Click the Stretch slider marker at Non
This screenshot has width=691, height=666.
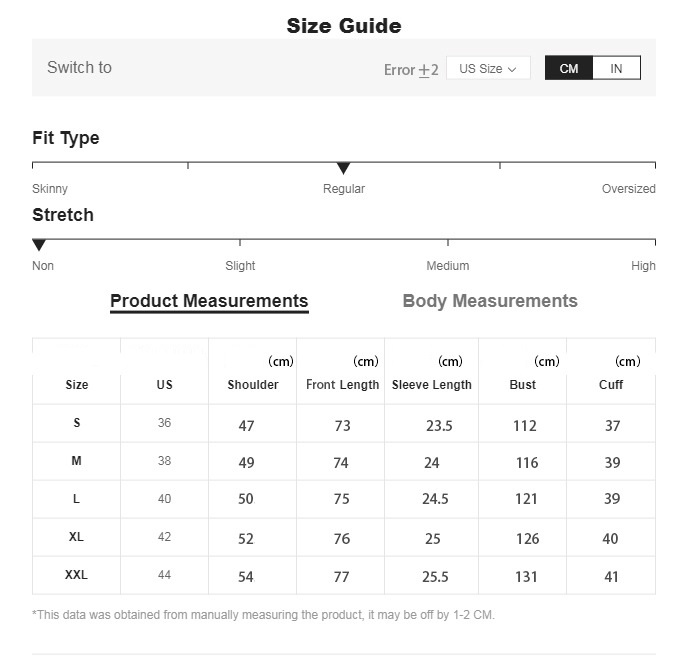tap(39, 245)
